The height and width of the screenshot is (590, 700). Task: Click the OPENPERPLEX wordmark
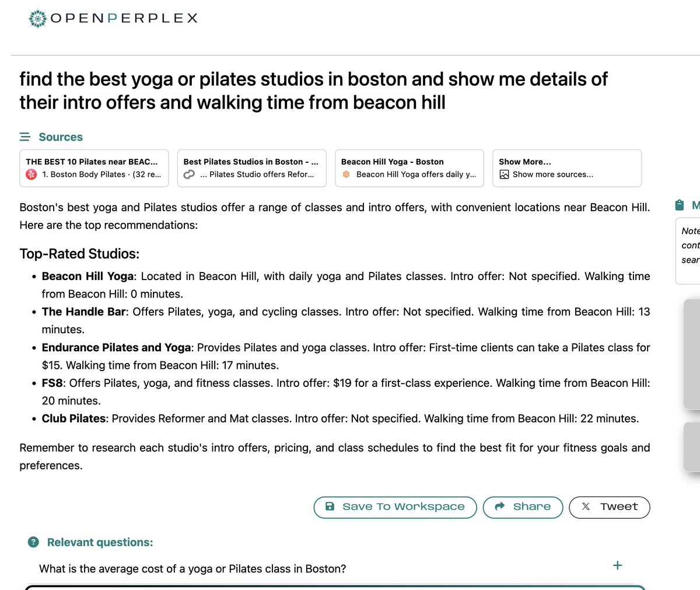pyautogui.click(x=124, y=19)
